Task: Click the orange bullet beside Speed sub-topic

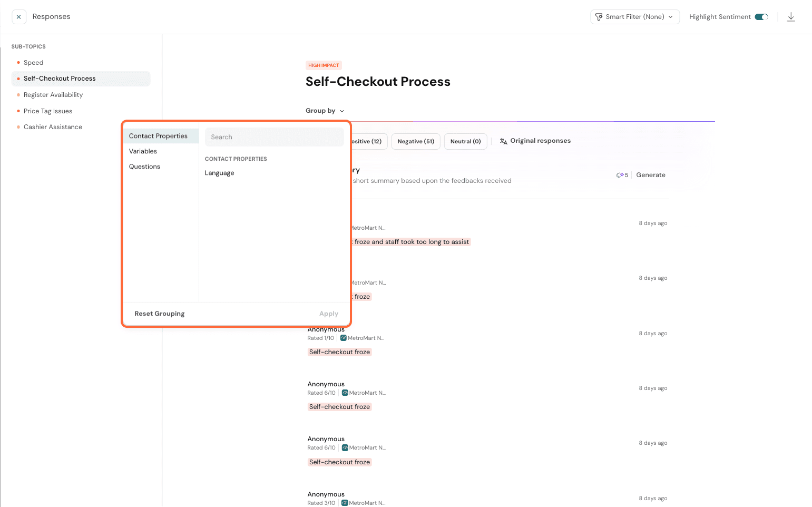Action: 18,63
